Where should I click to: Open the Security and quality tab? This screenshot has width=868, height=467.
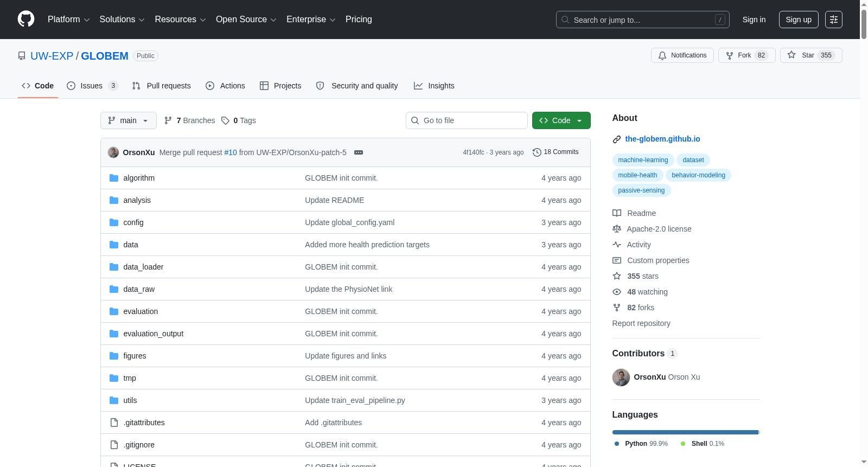357,86
